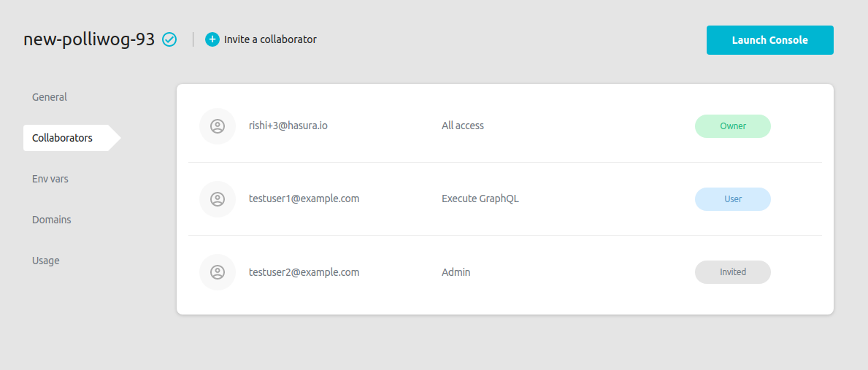Switch to the Env vars tab

coord(50,179)
